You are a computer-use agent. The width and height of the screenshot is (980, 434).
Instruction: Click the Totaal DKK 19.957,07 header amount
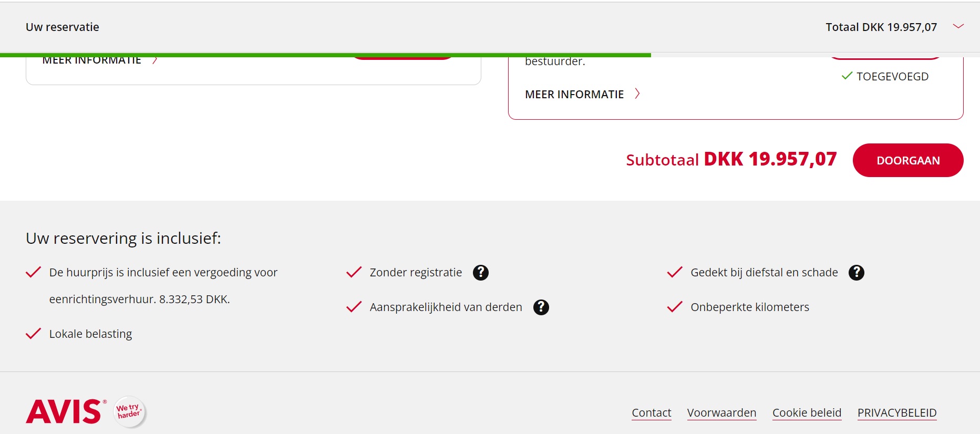[x=881, y=27]
